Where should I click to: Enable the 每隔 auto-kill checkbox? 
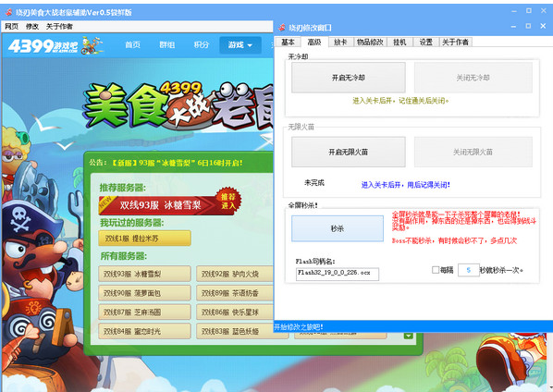point(436,270)
